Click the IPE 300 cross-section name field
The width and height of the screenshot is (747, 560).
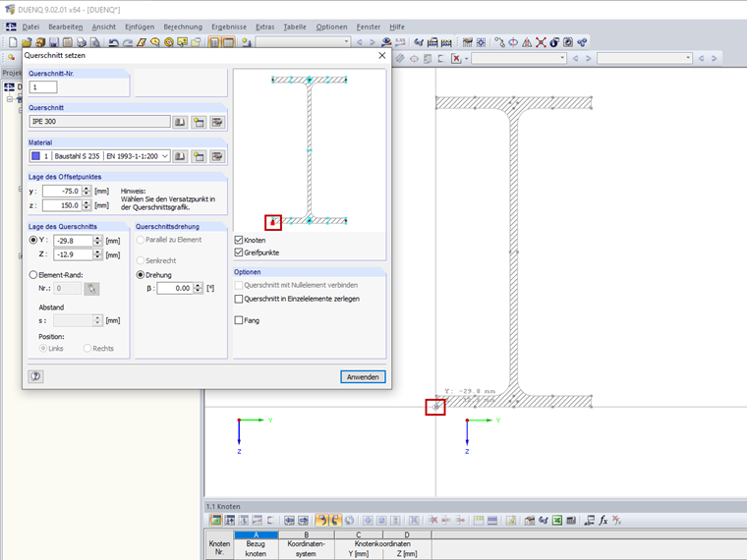pos(99,122)
